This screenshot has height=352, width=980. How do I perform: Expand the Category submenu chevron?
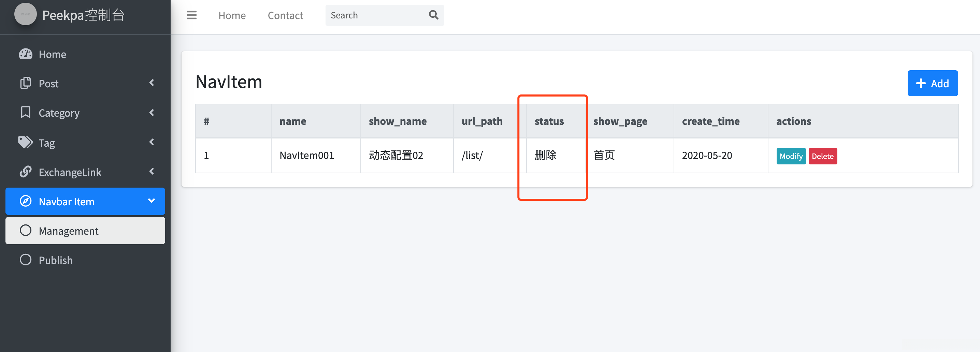(152, 113)
